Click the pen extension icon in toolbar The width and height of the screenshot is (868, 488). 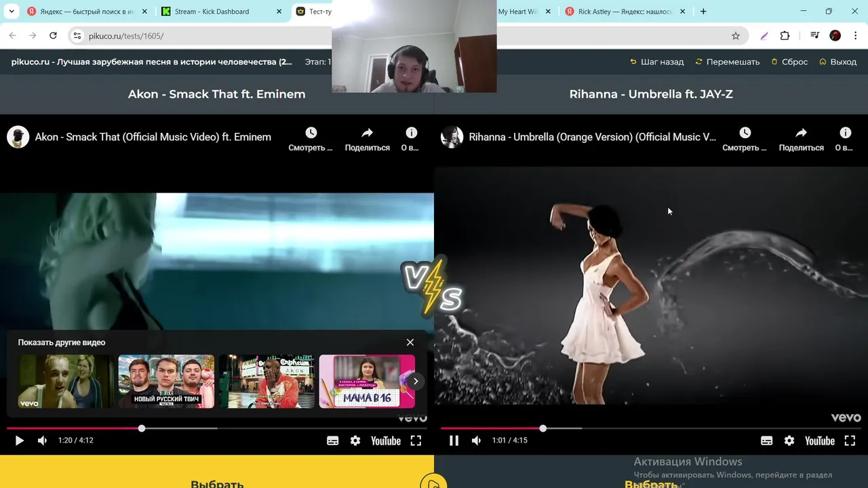(764, 36)
